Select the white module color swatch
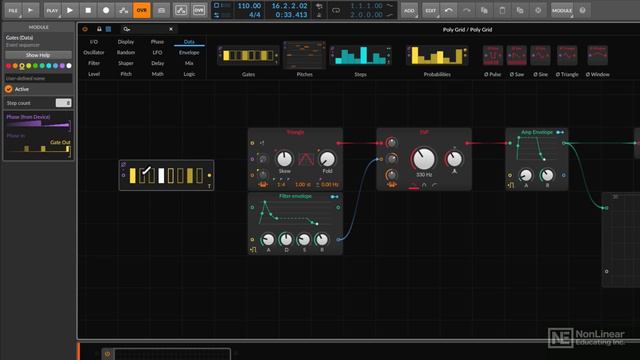The height and width of the screenshot is (360, 640). coord(69,66)
